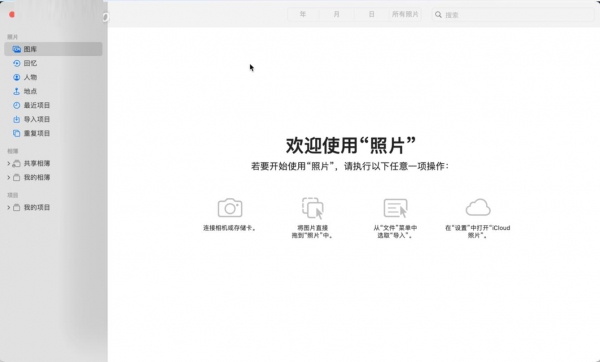The image size is (600, 362).
Task: Expand the 我的项目 chevron
Action: (x=8, y=208)
